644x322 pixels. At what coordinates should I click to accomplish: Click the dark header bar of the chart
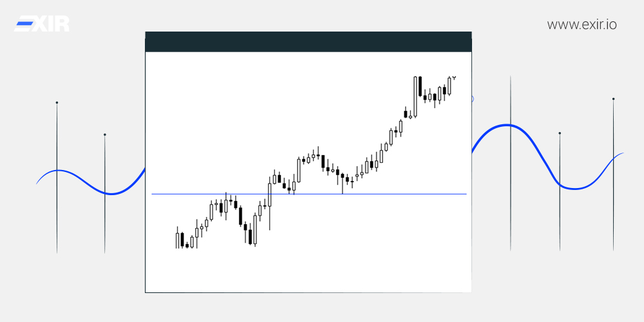(x=308, y=42)
